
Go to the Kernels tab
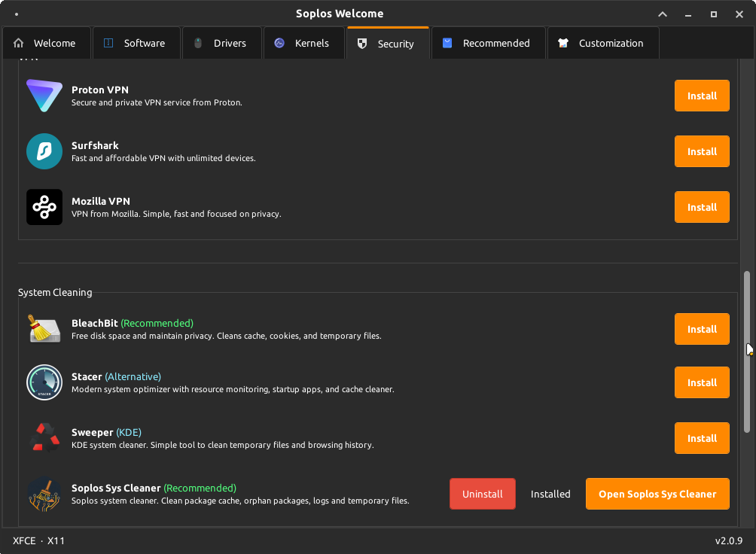pyautogui.click(x=303, y=43)
